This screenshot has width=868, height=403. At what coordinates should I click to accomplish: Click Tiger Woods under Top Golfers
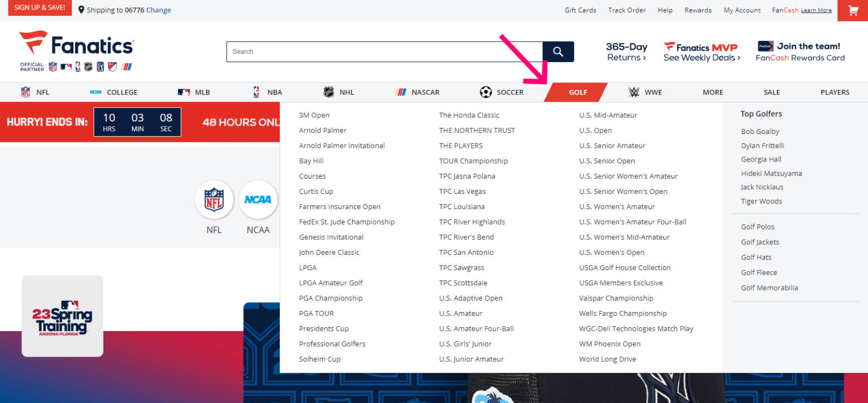761,201
